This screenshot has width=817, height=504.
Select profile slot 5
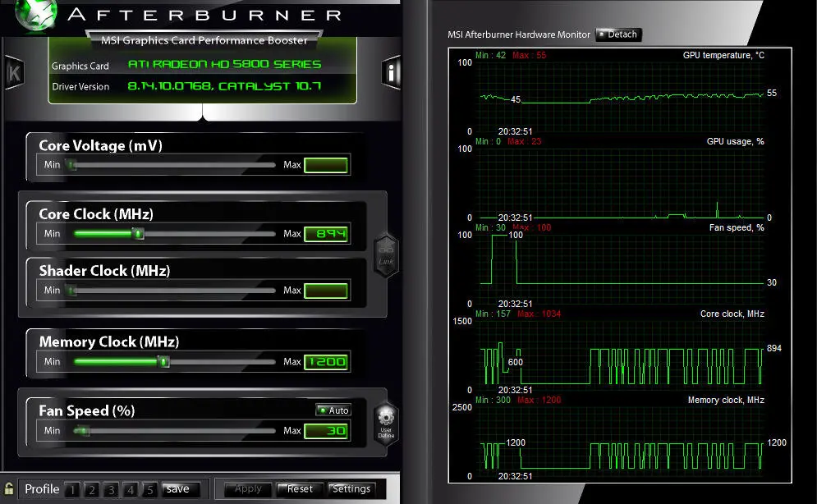click(x=149, y=490)
